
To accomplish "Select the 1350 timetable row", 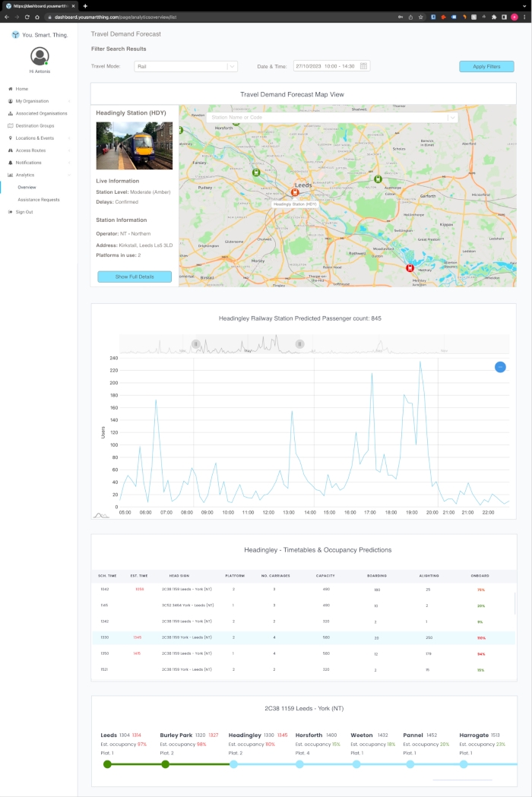I will pyautogui.click(x=304, y=653).
